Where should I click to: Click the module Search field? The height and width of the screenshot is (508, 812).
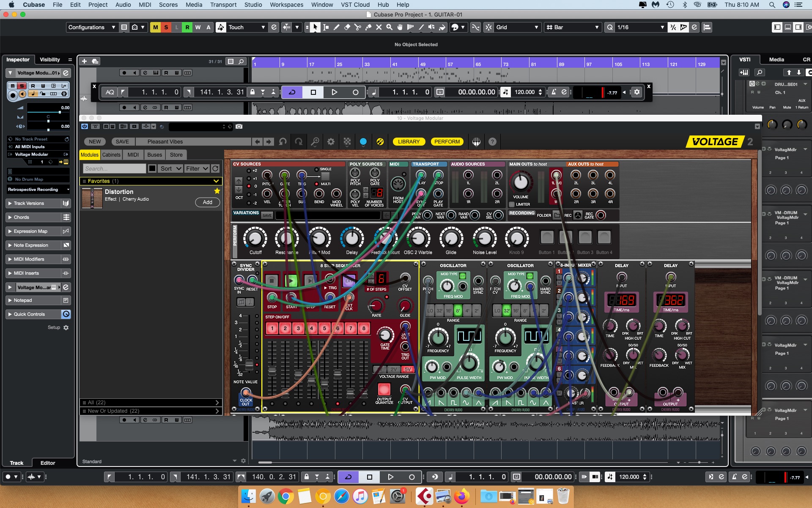click(114, 168)
